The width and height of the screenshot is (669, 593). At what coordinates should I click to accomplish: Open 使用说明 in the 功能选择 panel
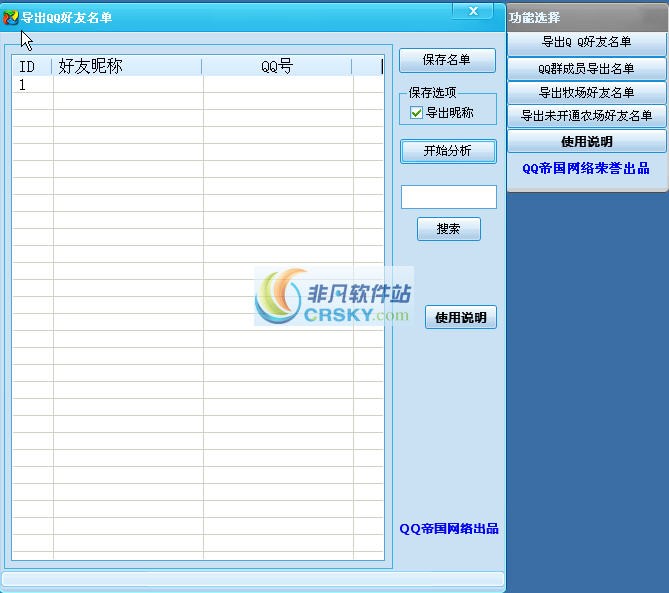click(587, 141)
